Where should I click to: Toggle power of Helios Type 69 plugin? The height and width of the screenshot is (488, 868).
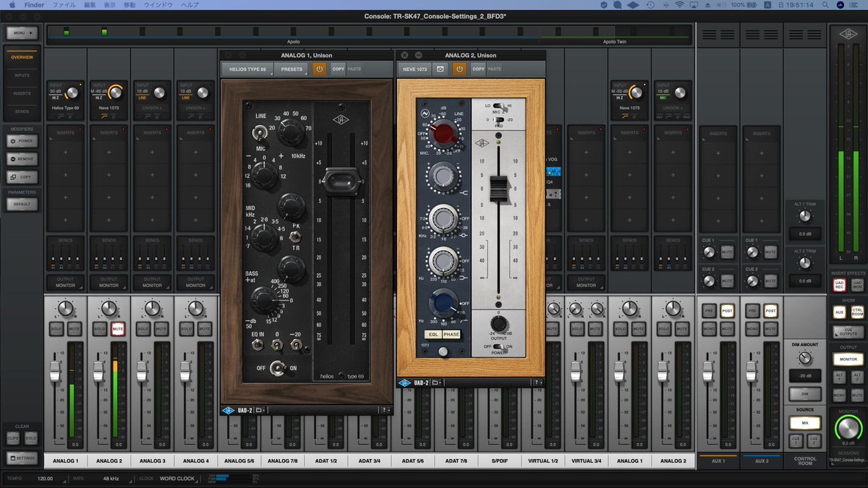coord(320,69)
